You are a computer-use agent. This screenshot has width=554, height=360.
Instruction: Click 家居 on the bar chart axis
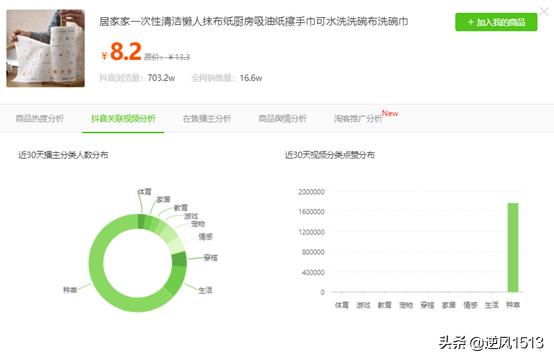(449, 305)
